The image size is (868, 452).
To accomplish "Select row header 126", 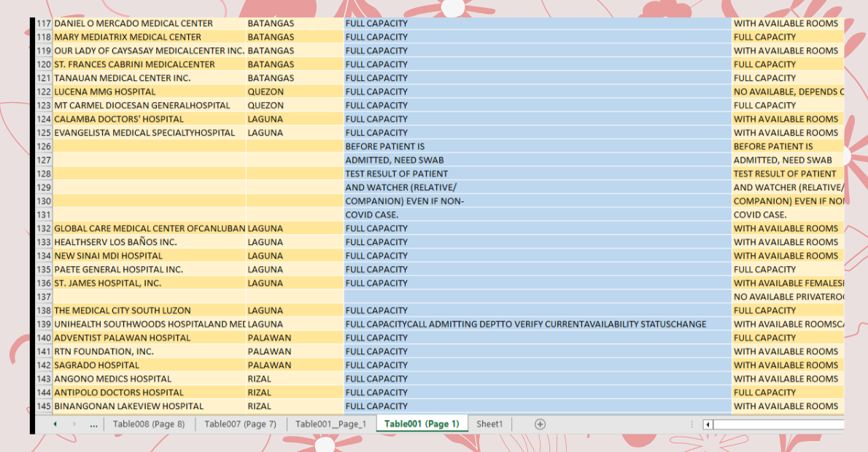I will tap(44, 146).
